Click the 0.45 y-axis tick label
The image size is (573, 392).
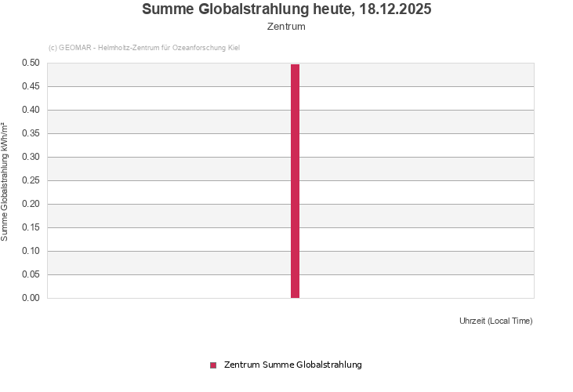[x=31, y=86]
